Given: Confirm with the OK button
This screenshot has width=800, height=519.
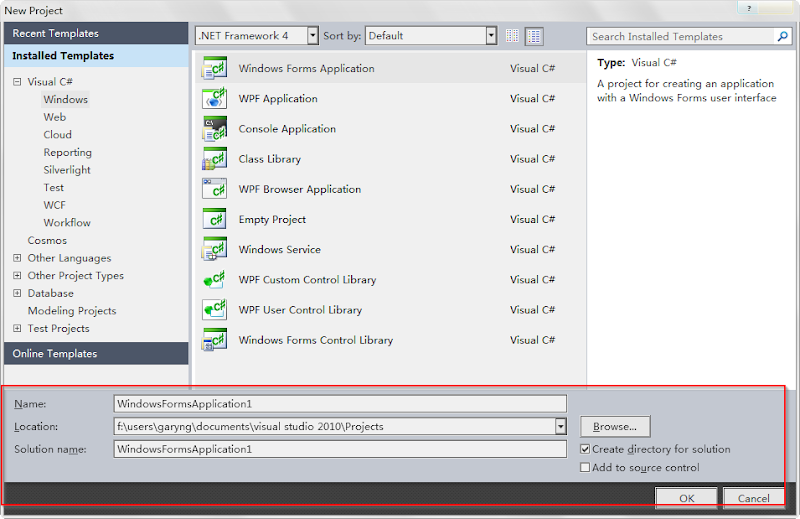Looking at the screenshot, I should click(x=686, y=498).
